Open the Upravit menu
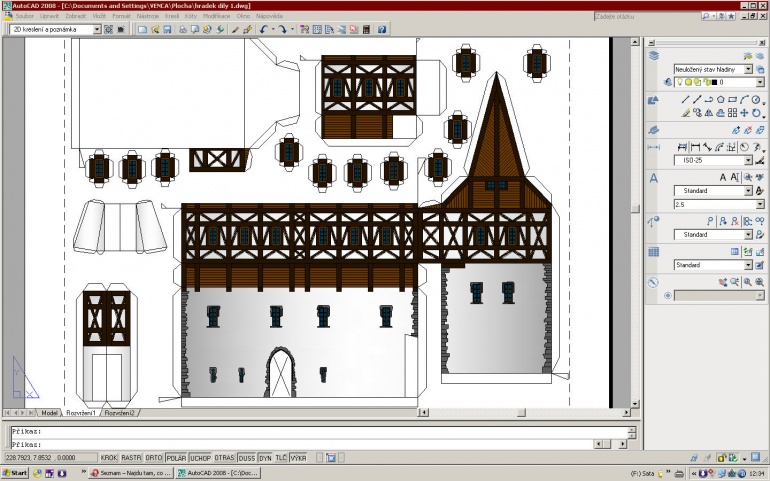Viewport: 770px width, 481px height. [49, 16]
